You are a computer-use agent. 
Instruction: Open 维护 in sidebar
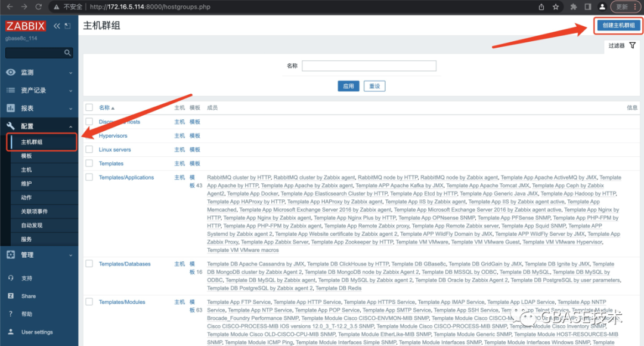point(26,184)
